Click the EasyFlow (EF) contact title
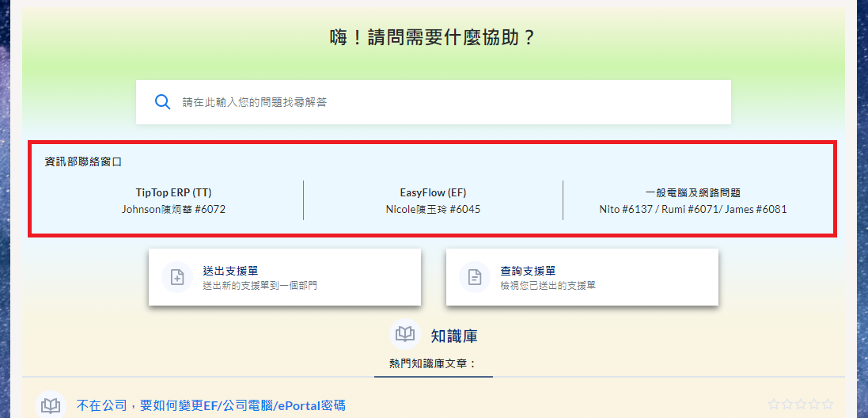 pyautogui.click(x=433, y=192)
